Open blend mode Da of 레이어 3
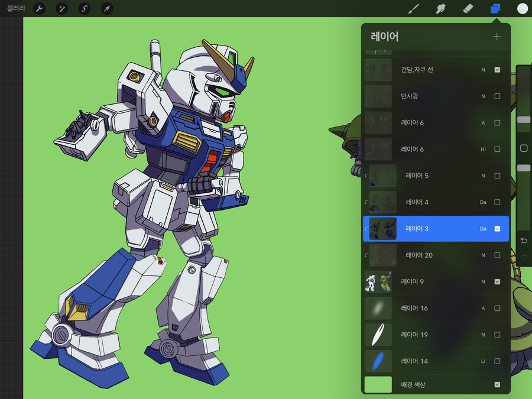 tap(483, 229)
